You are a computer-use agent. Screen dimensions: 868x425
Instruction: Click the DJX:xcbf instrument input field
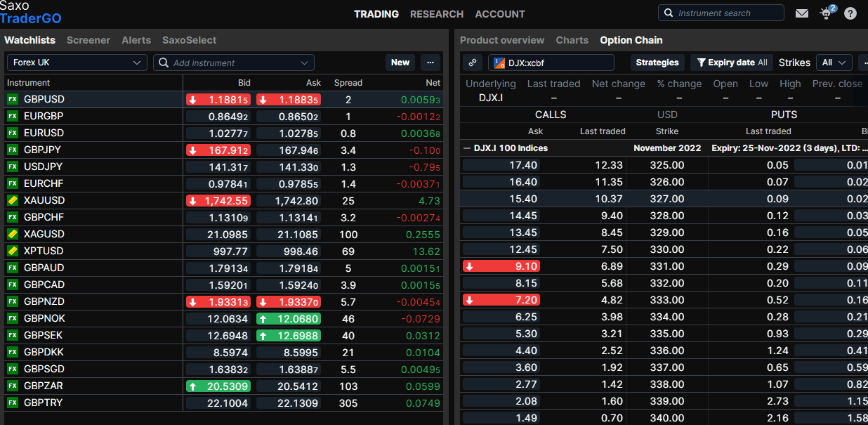[x=551, y=63]
